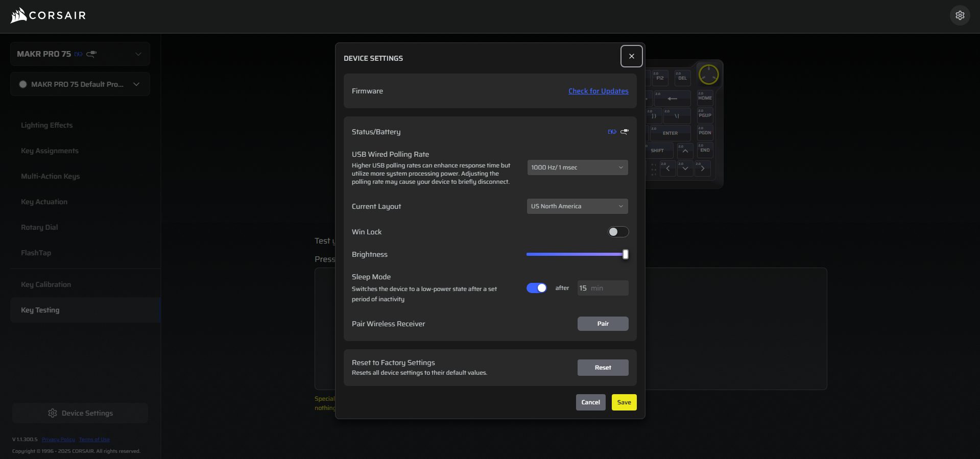Open USB Wired Polling Rate dropdown
This screenshot has height=459, width=980.
pos(577,167)
